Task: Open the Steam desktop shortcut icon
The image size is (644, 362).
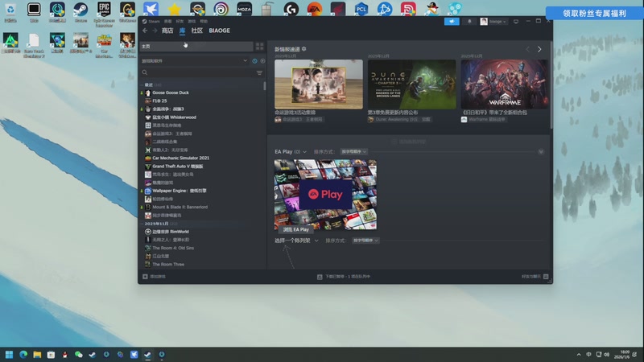Action: coord(80,12)
